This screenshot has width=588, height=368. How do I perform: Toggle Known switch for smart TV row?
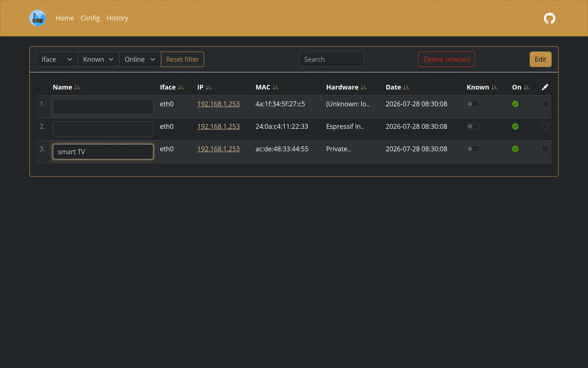pos(473,149)
